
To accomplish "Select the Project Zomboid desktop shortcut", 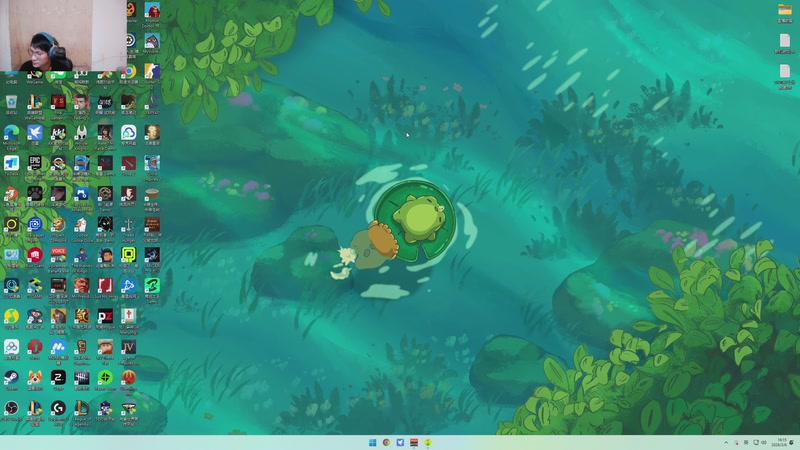I will (x=58, y=225).
